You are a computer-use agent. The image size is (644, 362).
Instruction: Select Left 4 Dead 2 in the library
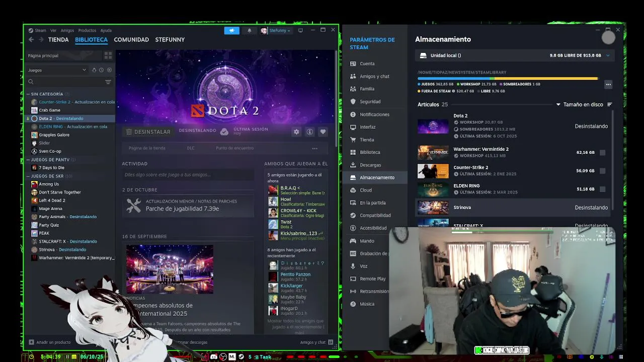pyautogui.click(x=70, y=201)
